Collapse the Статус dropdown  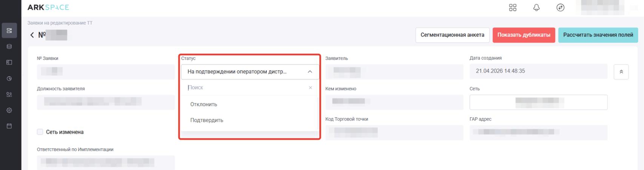pyautogui.click(x=310, y=72)
